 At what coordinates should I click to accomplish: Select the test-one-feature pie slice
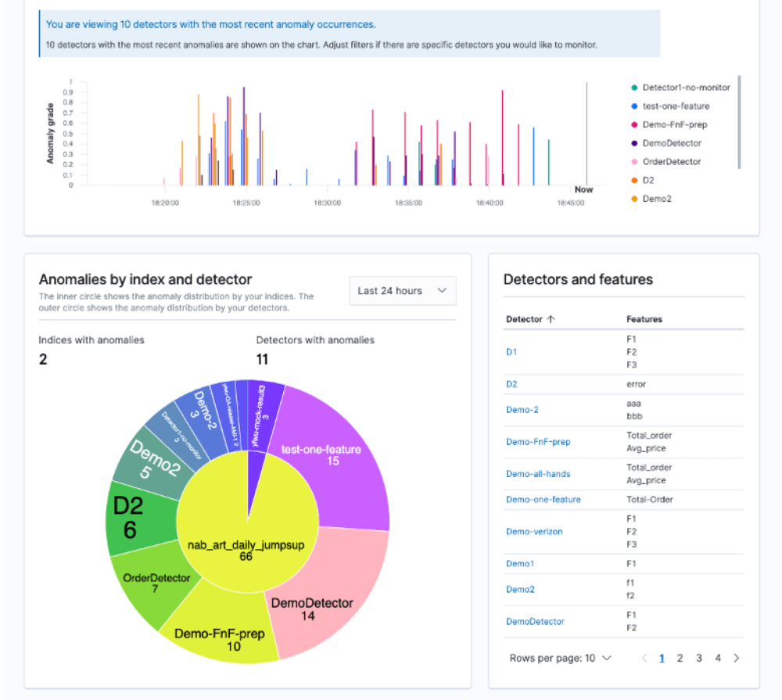338,461
